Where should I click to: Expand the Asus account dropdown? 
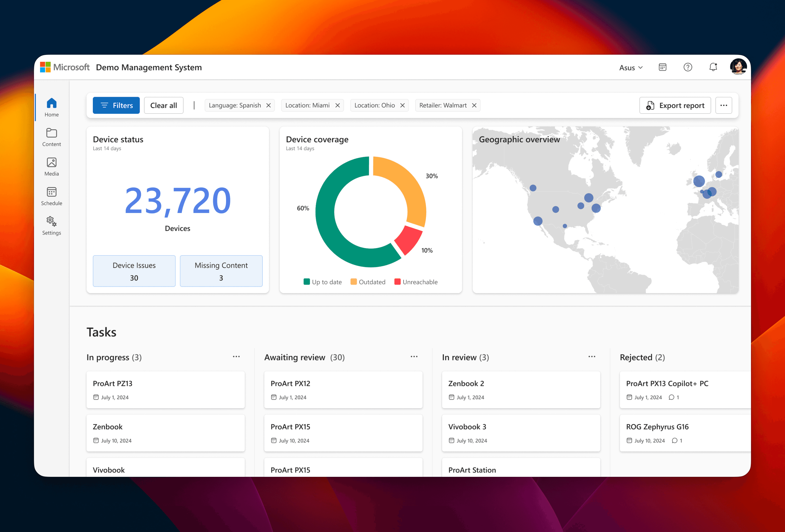(x=631, y=67)
